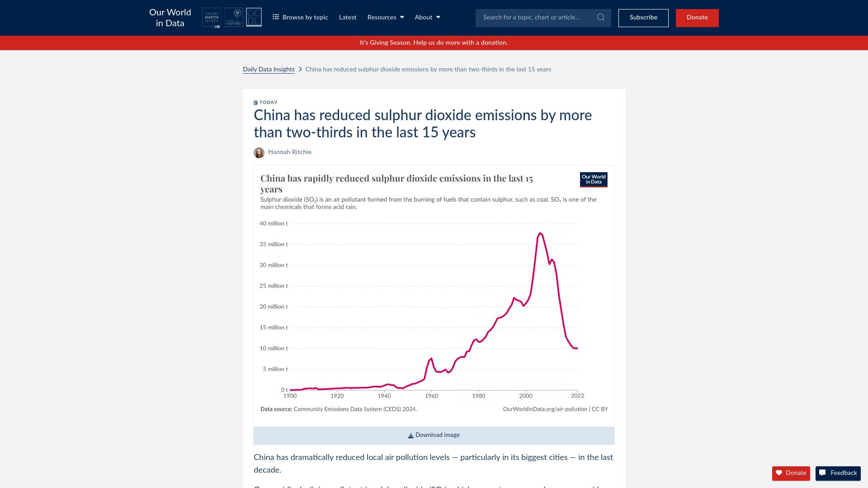
Task: Click the download arrow icon below chart
Action: (x=411, y=436)
